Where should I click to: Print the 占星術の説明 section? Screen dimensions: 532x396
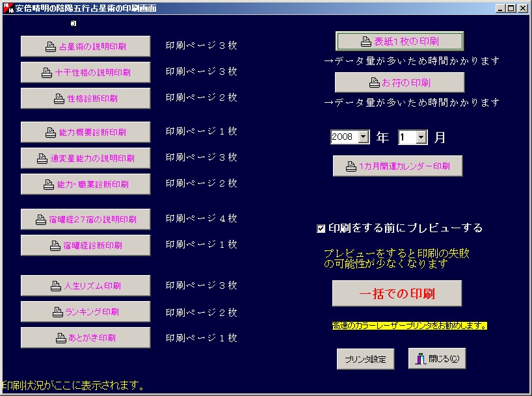click(85, 46)
